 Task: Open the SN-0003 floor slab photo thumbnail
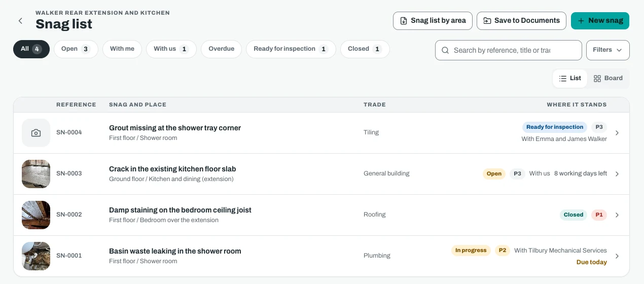click(36, 174)
